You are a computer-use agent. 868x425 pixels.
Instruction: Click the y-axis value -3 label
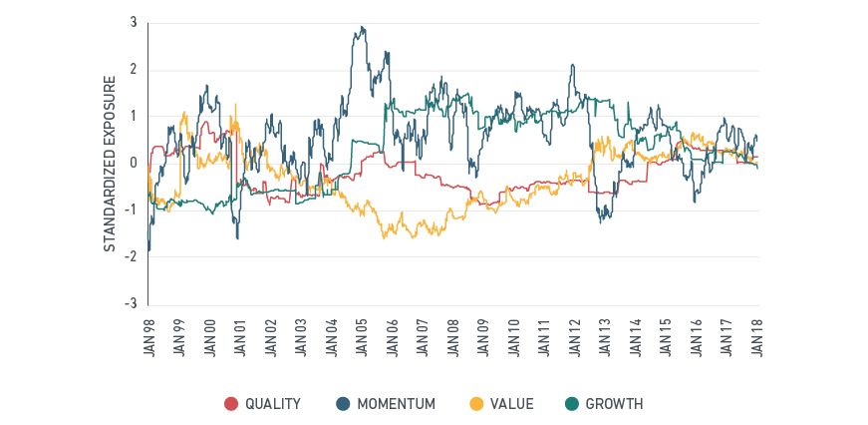(x=132, y=303)
